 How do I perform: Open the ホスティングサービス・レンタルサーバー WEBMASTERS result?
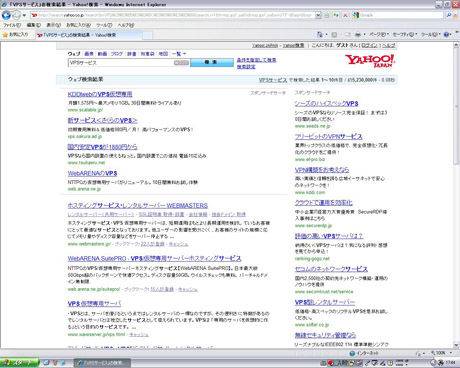138,206
